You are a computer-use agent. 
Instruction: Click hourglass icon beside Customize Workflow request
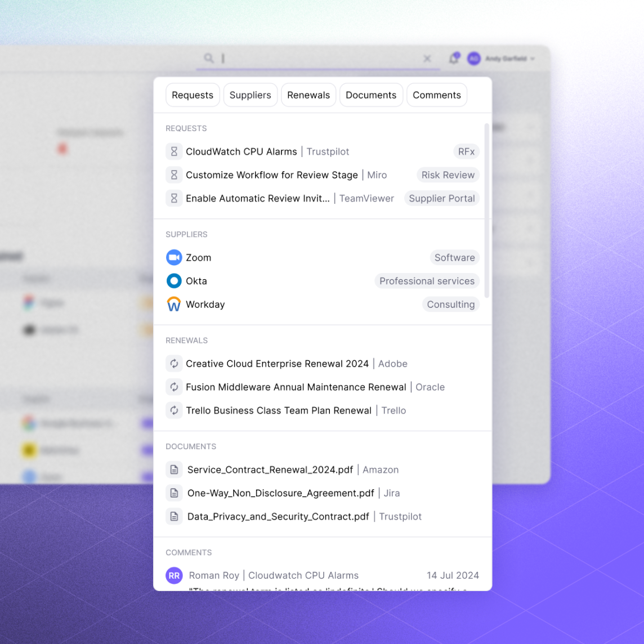(174, 175)
